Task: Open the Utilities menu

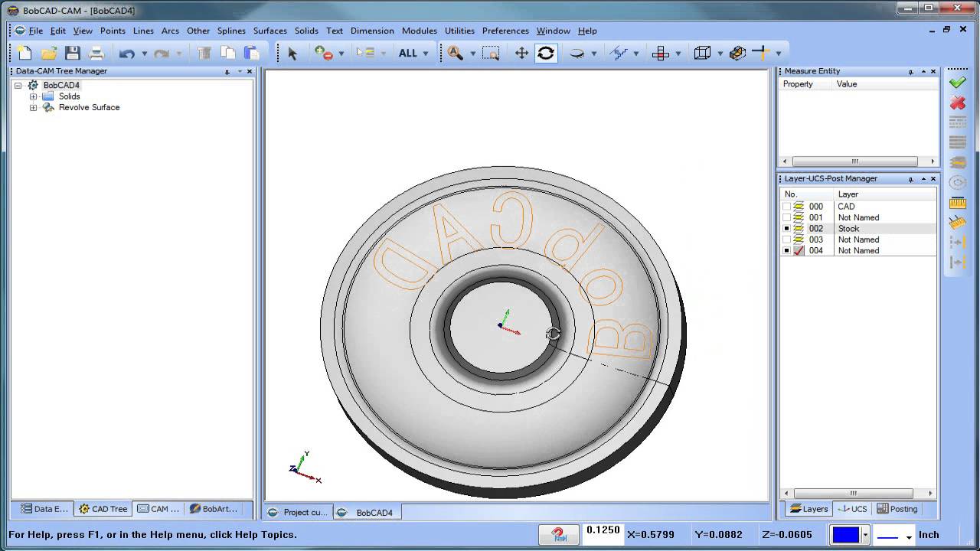Action: pyautogui.click(x=459, y=31)
